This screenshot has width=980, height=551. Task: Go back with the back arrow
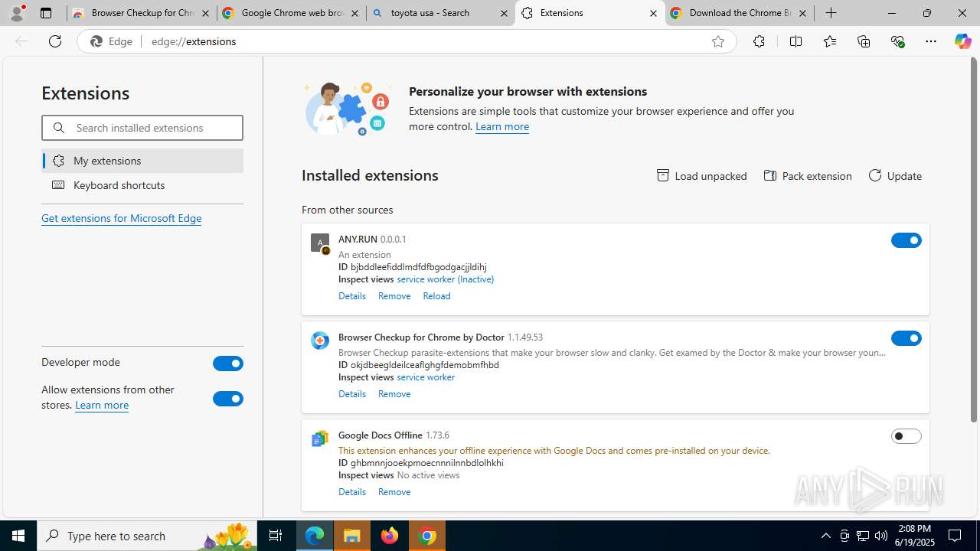(21, 41)
